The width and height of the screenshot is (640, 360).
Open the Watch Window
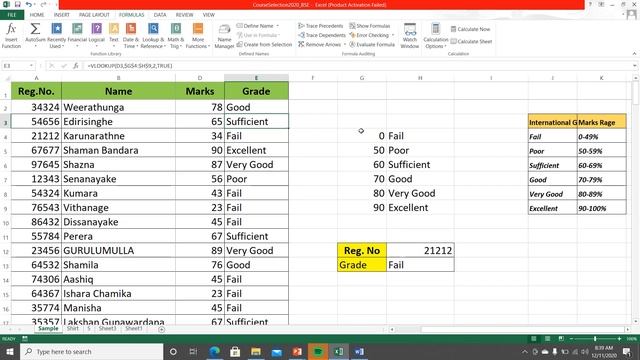(x=410, y=36)
